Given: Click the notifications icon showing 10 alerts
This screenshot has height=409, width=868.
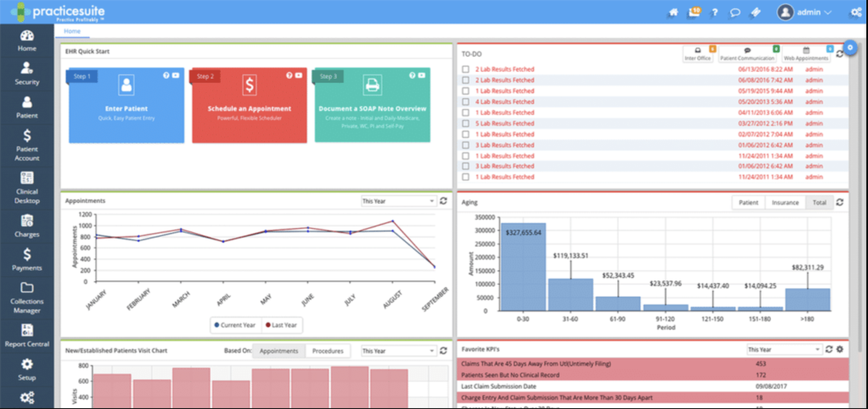Looking at the screenshot, I should click(693, 13).
